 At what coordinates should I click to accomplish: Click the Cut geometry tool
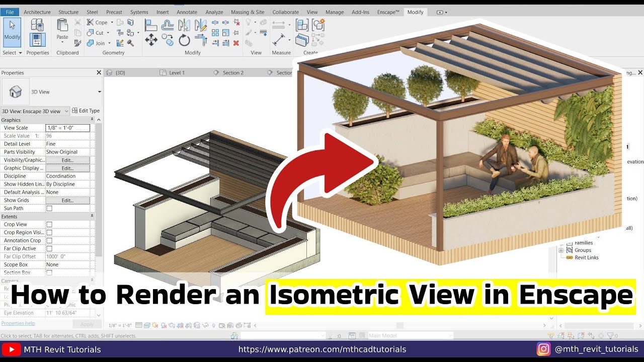tap(96, 33)
